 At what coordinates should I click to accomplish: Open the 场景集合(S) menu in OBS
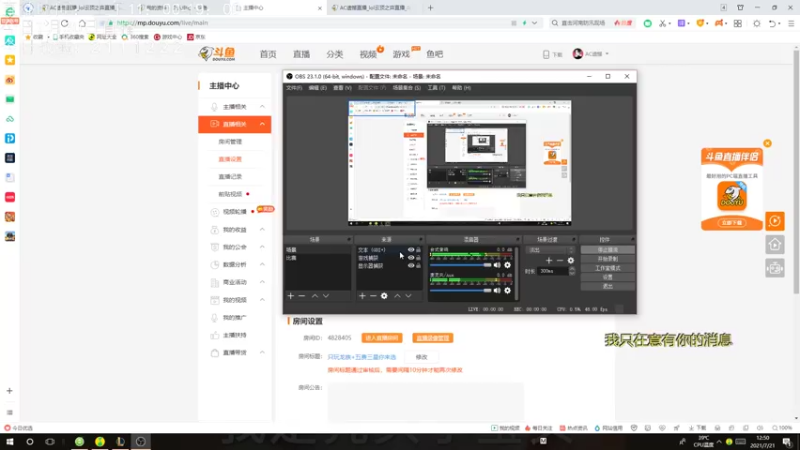click(407, 88)
